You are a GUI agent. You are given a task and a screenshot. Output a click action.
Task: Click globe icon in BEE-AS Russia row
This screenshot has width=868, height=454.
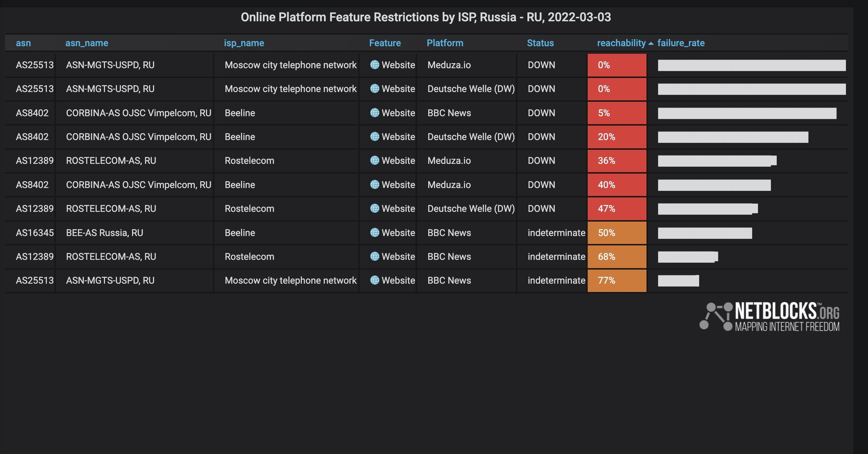pos(374,232)
